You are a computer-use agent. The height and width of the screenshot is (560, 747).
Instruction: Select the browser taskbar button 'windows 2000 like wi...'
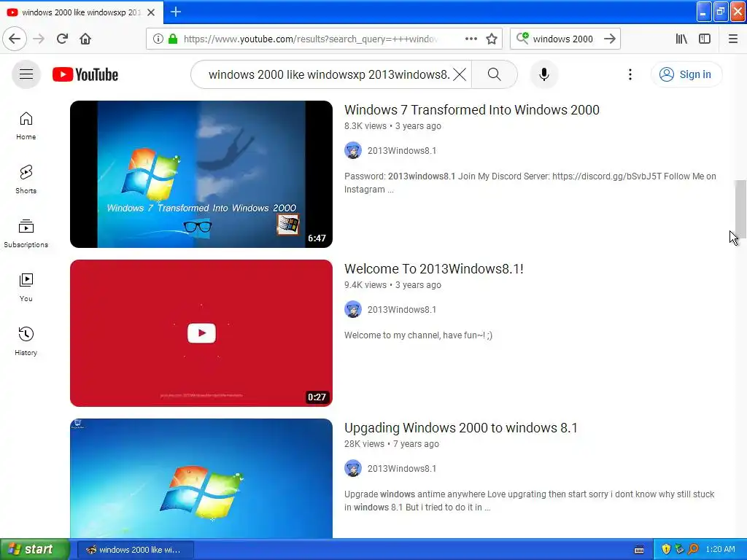coord(136,550)
